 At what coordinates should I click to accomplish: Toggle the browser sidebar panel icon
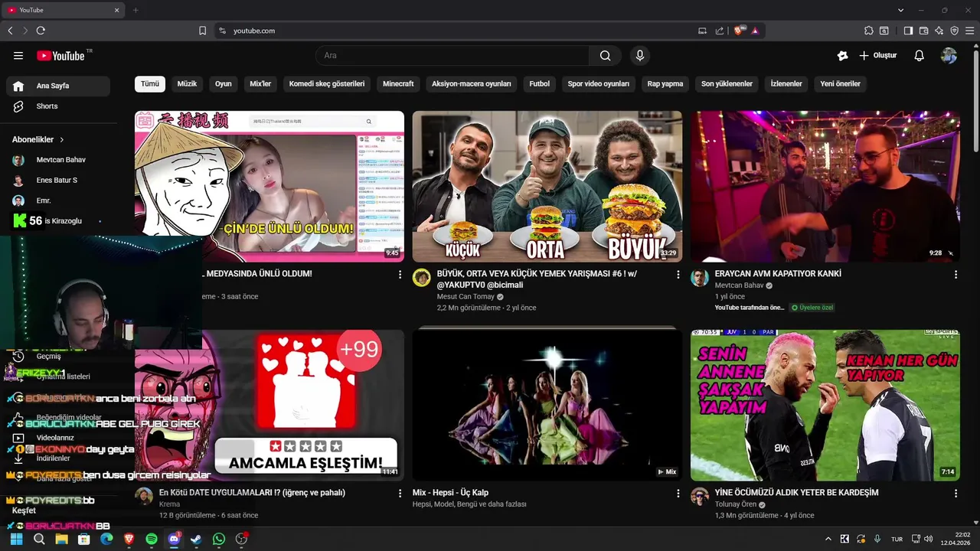click(x=908, y=31)
